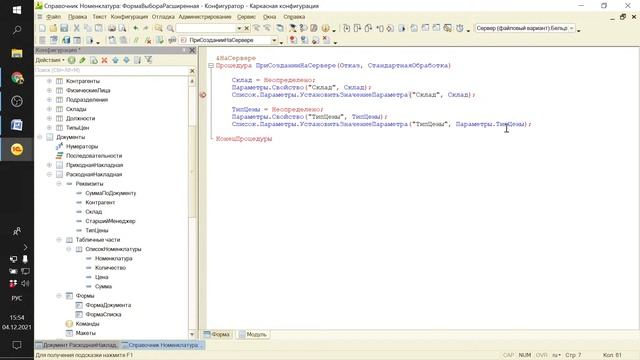The height and width of the screenshot is (360, 640).
Task: Click the Open file folder icon
Action: (x=53, y=28)
